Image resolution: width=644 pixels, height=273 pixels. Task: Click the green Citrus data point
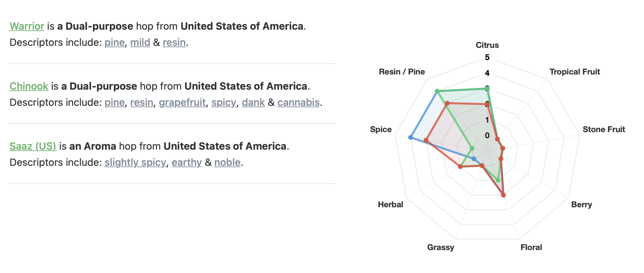(487, 89)
